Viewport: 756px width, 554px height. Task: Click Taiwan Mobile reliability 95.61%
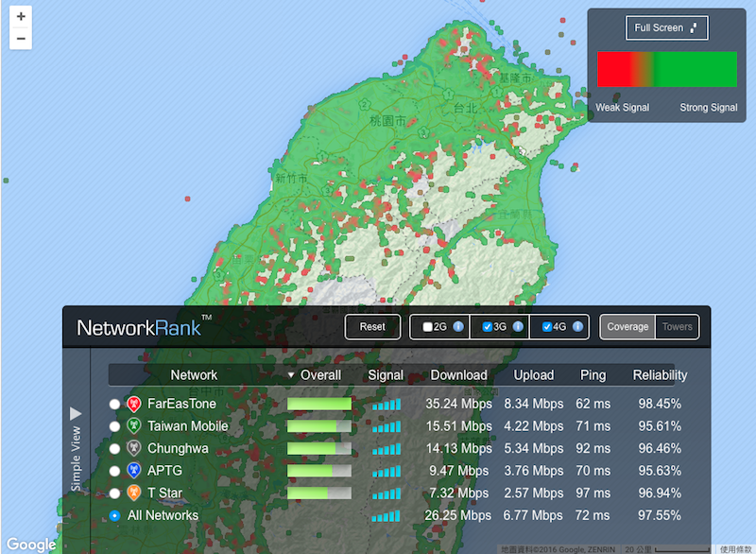pyautogui.click(x=660, y=425)
